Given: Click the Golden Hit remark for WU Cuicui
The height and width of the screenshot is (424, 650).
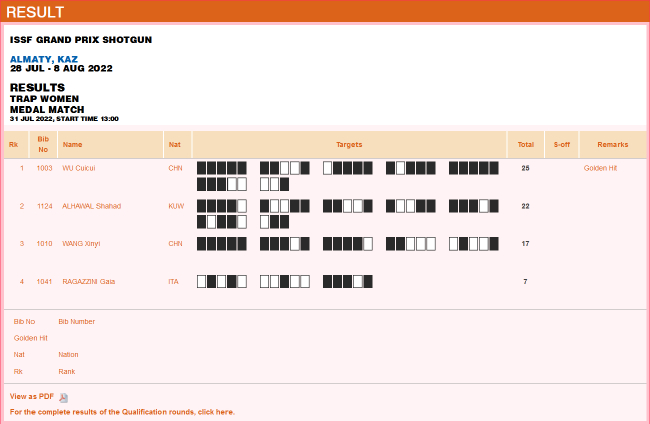Looking at the screenshot, I should [x=600, y=168].
